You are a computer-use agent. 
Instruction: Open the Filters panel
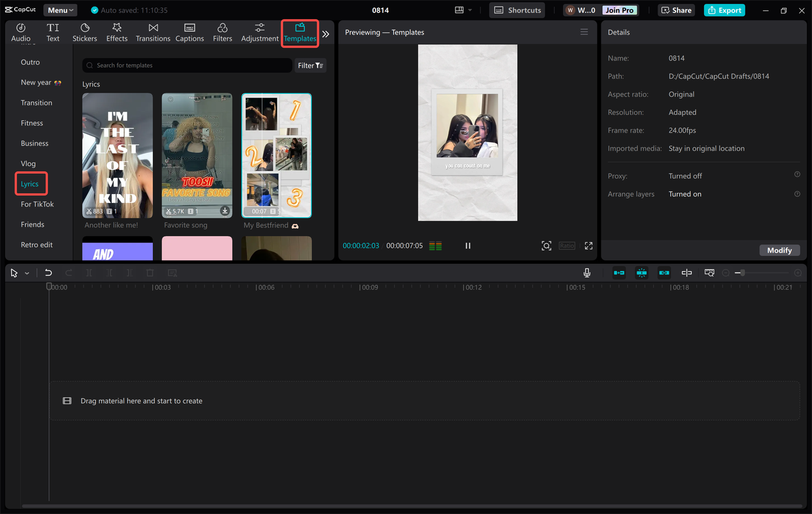pyautogui.click(x=223, y=32)
